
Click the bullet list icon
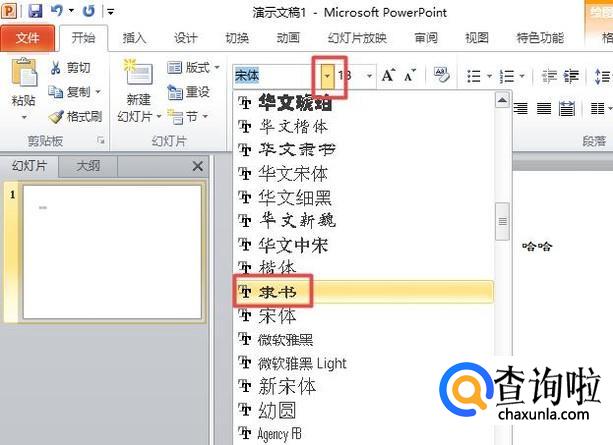[474, 76]
